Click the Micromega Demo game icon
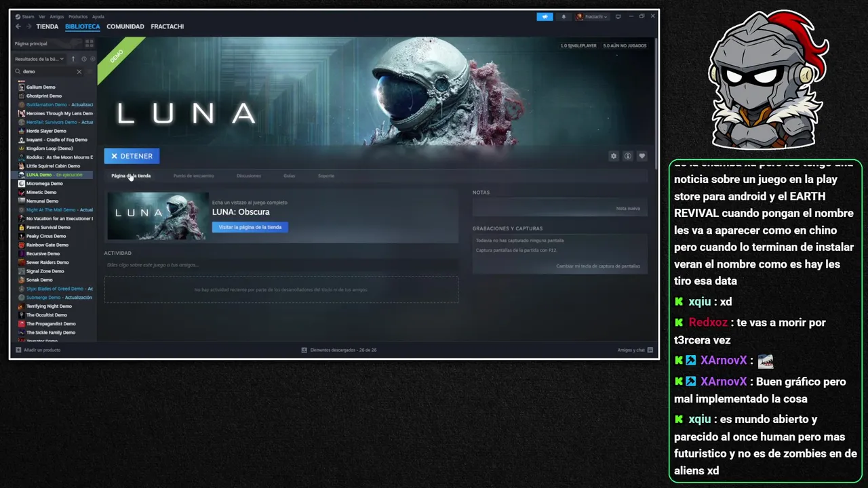The height and width of the screenshot is (488, 868). 22,184
